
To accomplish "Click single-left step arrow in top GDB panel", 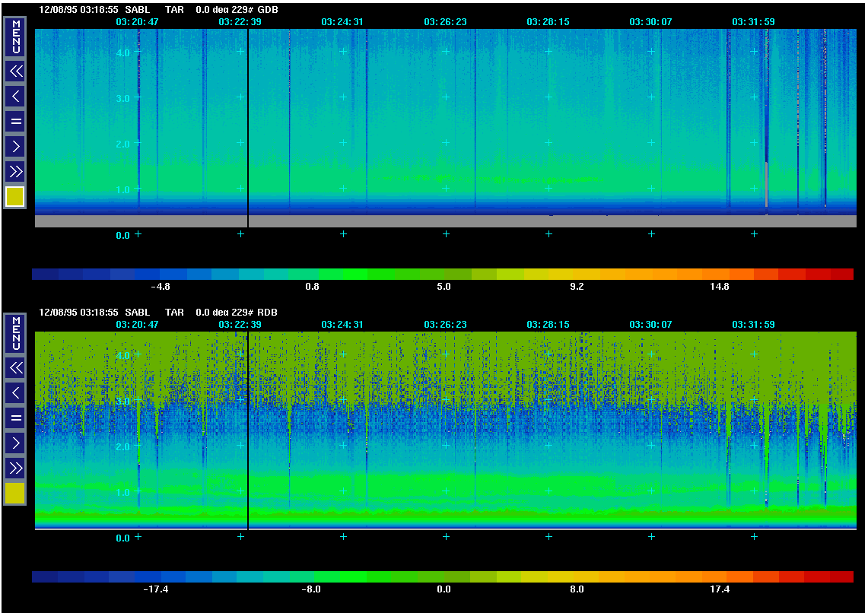I will click(15, 96).
